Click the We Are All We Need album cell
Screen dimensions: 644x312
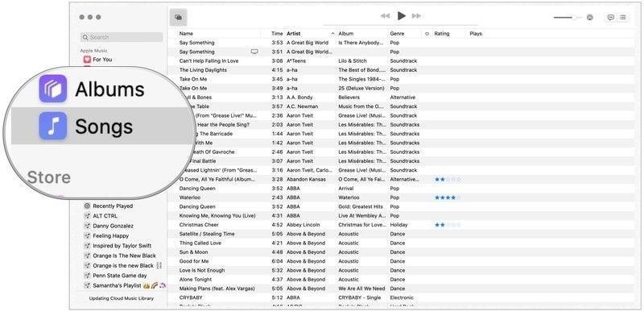coord(361,289)
